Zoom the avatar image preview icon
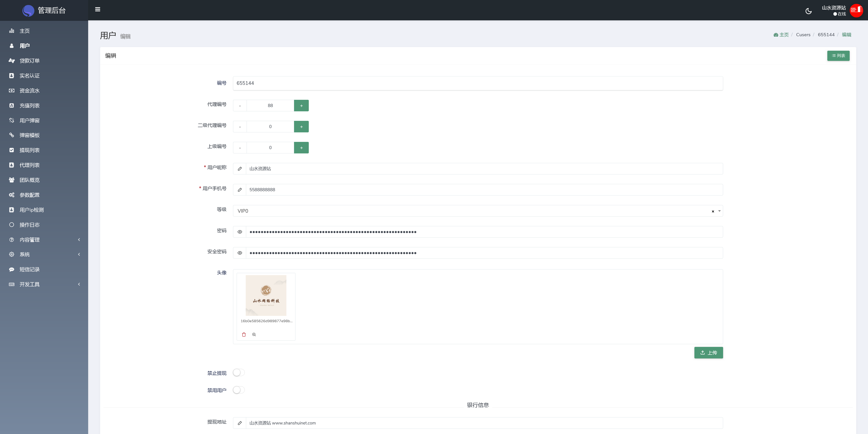Viewport: 868px width, 434px height. click(254, 334)
